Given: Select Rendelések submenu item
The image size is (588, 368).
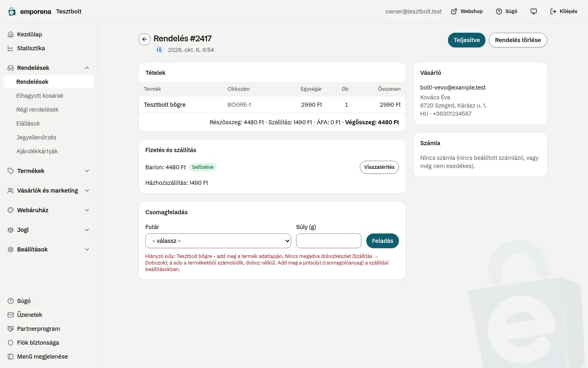Looking at the screenshot, I should tap(49, 82).
